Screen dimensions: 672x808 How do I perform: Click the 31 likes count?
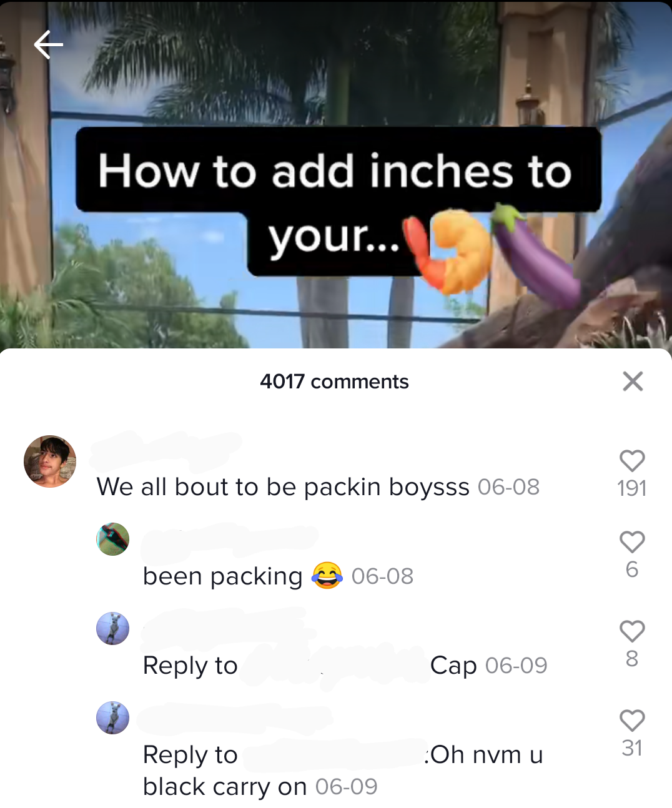pos(632,748)
